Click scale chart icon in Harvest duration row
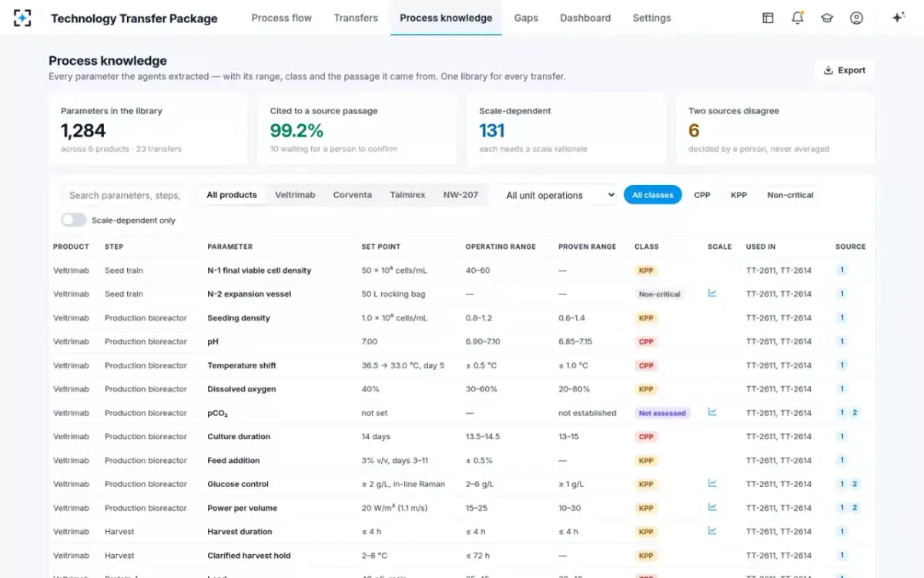Screen dimensions: 924x578 point(712,531)
